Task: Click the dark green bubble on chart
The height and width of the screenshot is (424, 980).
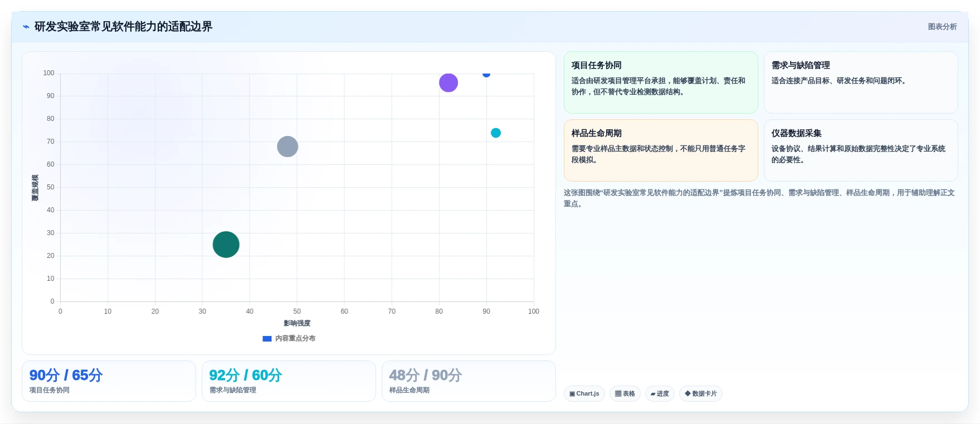Action: 226,245
